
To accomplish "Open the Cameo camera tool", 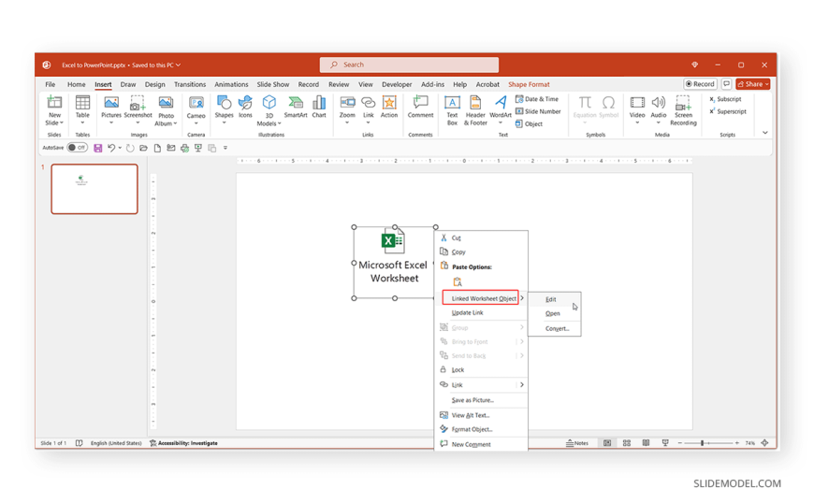I will coord(196,110).
